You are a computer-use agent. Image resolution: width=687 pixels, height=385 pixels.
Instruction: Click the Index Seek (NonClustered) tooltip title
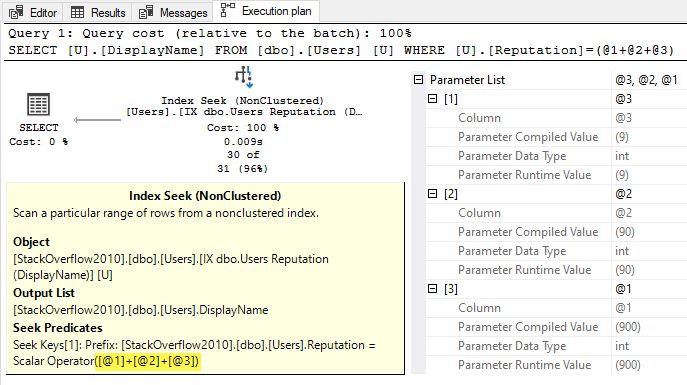click(205, 196)
